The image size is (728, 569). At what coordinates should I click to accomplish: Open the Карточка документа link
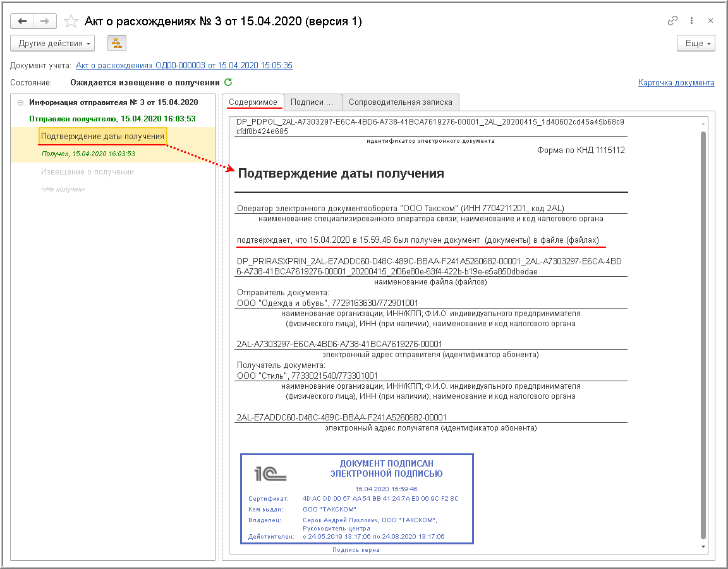tap(676, 83)
